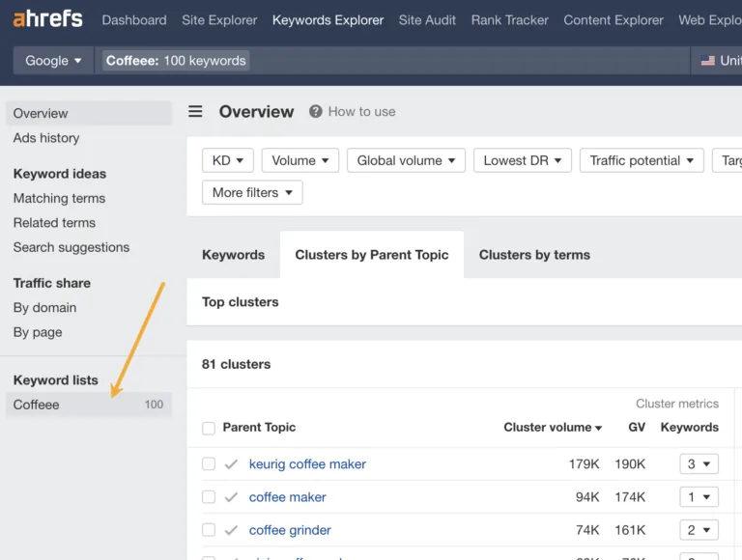Click the How to use link

pyautogui.click(x=362, y=112)
